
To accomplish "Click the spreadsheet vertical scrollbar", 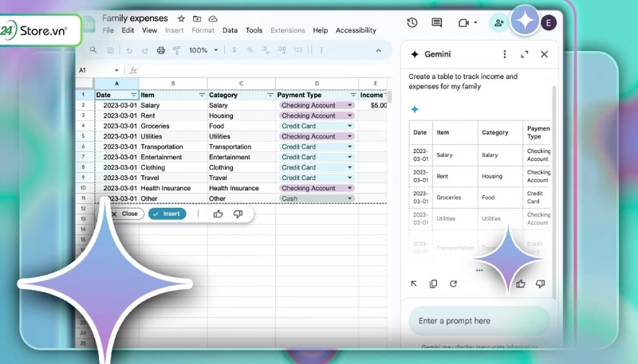I will click(x=390, y=96).
